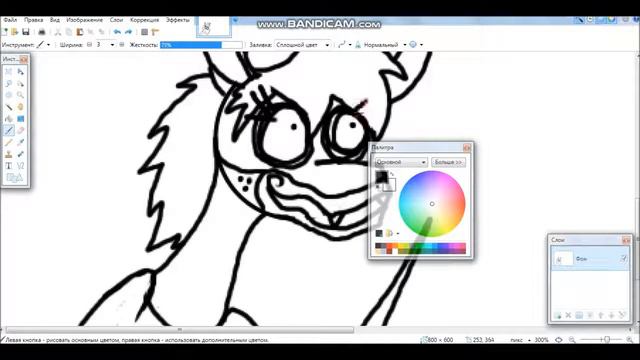The width and height of the screenshot is (640, 360).
Task: Click zoom in magnifier in status bar
Action: point(630,340)
